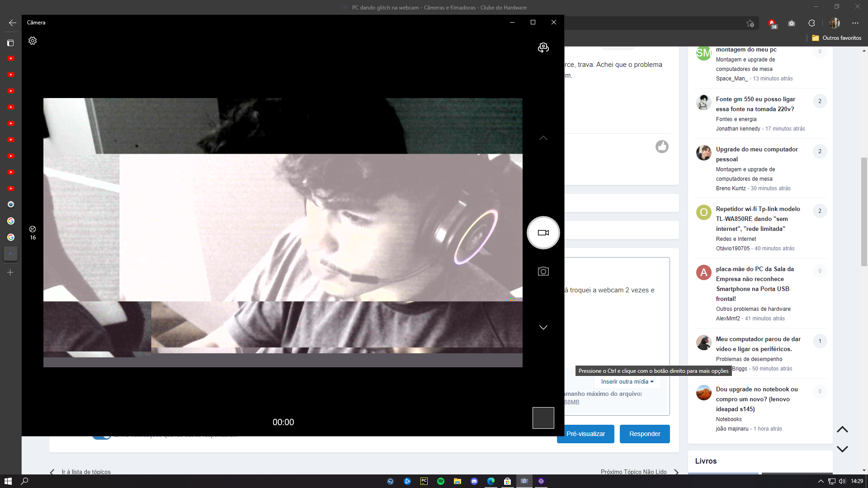The width and height of the screenshot is (868, 488).
Task: Adjust exposure compensation icon
Action: [33, 233]
